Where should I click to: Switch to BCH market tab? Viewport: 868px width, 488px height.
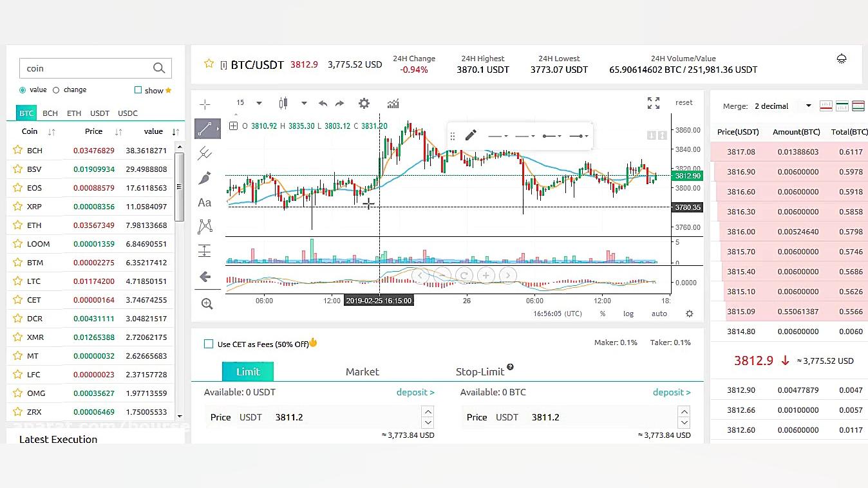click(50, 113)
